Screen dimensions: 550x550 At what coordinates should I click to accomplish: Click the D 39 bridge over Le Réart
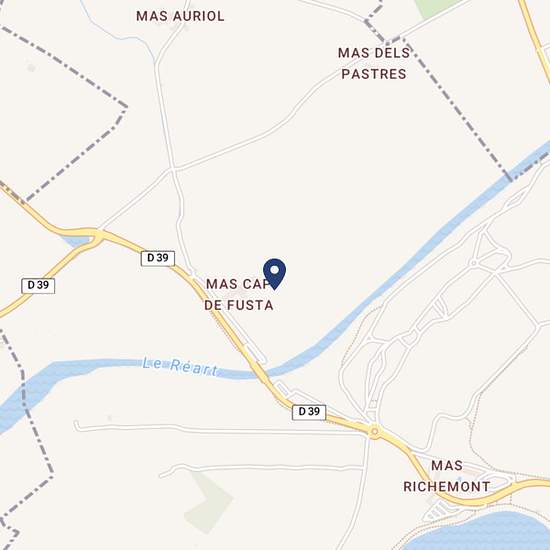259,370
